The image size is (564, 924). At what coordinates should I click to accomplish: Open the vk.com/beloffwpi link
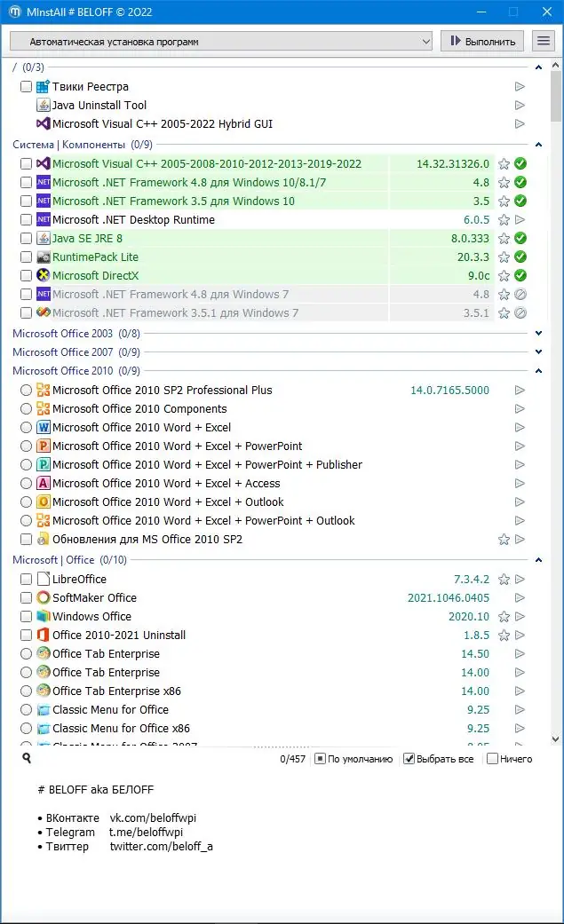pyautogui.click(x=153, y=817)
